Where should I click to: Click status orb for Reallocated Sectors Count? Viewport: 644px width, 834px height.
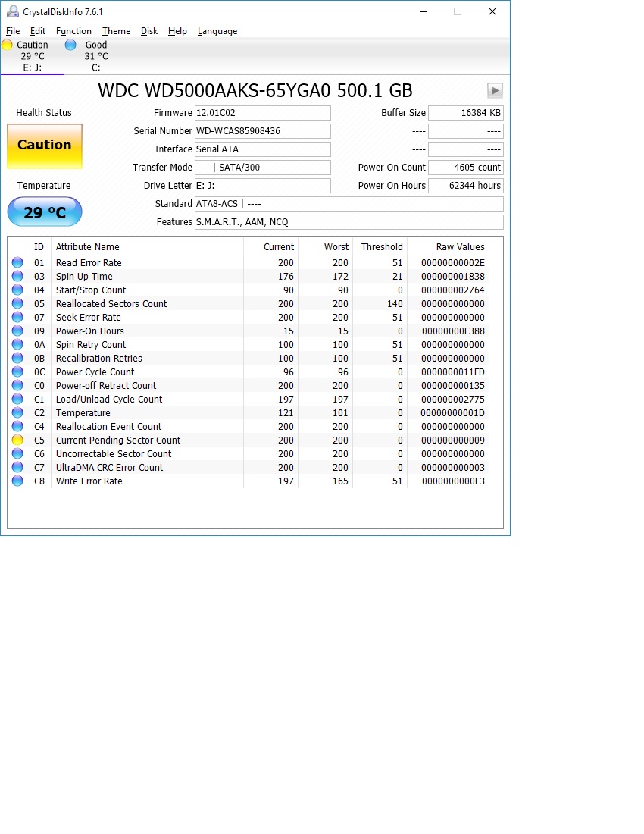point(17,304)
